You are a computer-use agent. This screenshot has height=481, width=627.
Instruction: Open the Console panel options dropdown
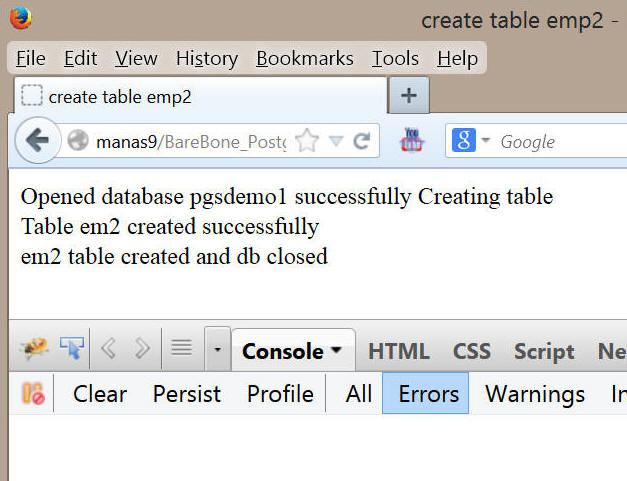[x=336, y=351]
